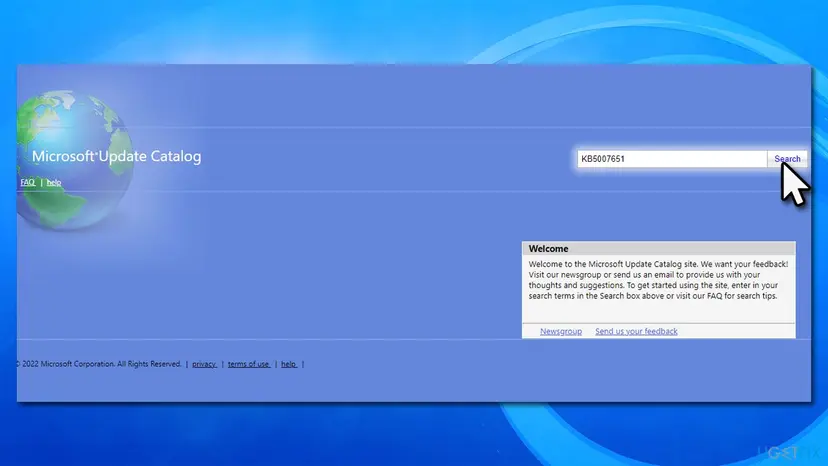The height and width of the screenshot is (466, 828).
Task: Open the help link beside FAQ
Action: [54, 182]
